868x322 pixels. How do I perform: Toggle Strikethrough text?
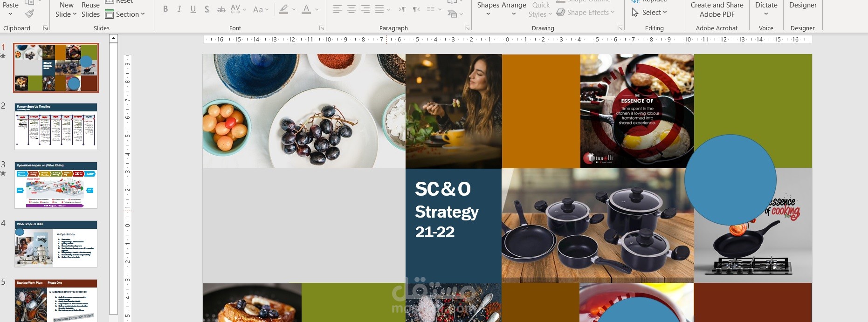pos(221,9)
